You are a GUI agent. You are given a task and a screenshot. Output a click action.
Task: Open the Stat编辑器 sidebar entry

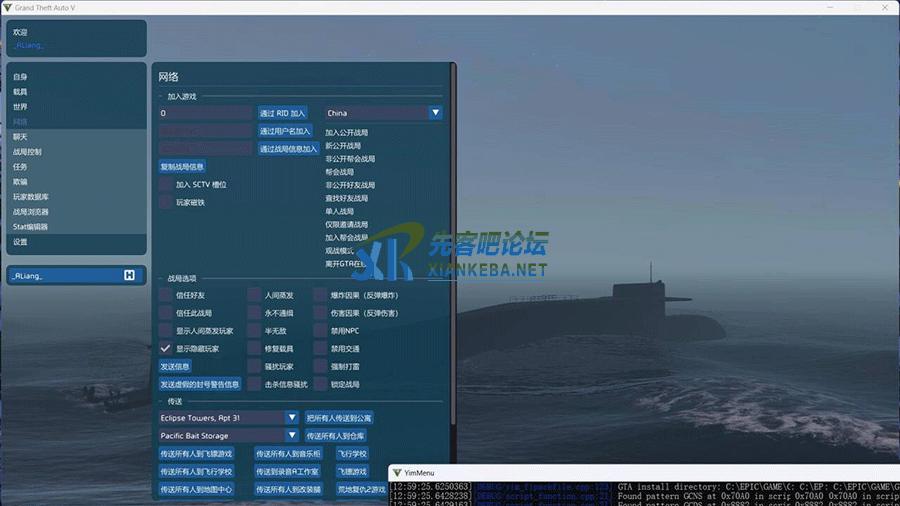tap(30, 227)
